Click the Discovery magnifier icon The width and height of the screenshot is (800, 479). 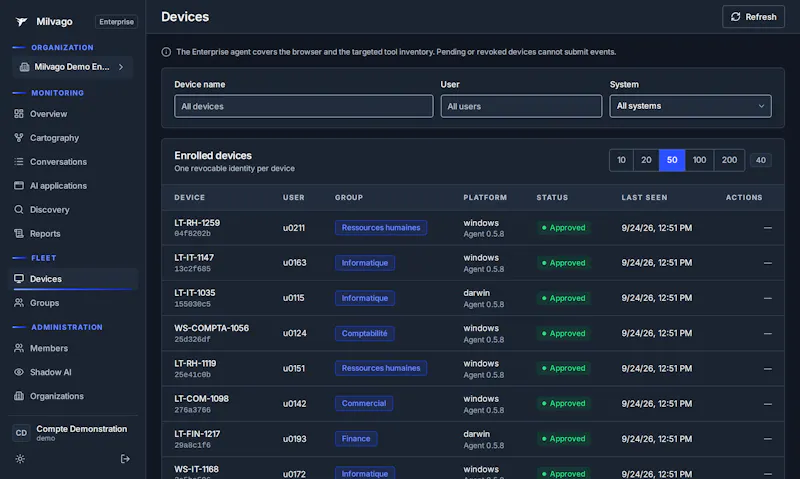click(x=19, y=210)
